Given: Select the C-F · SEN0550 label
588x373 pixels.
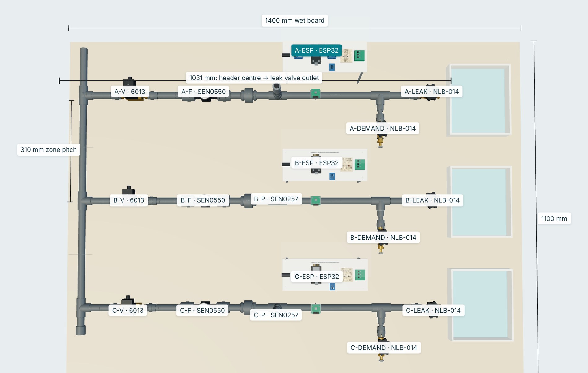Looking at the screenshot, I should pos(202,310).
